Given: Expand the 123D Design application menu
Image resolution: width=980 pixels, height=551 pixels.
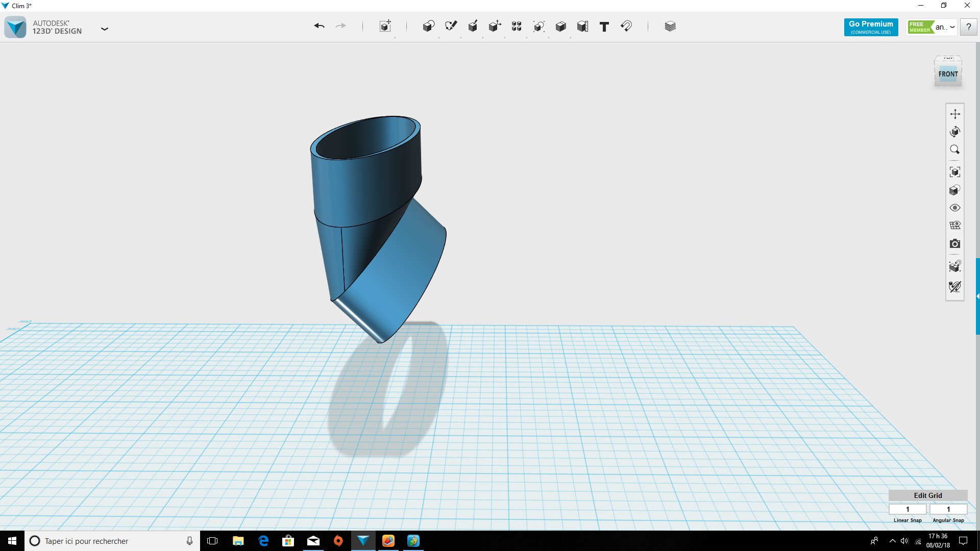Looking at the screenshot, I should (x=105, y=29).
